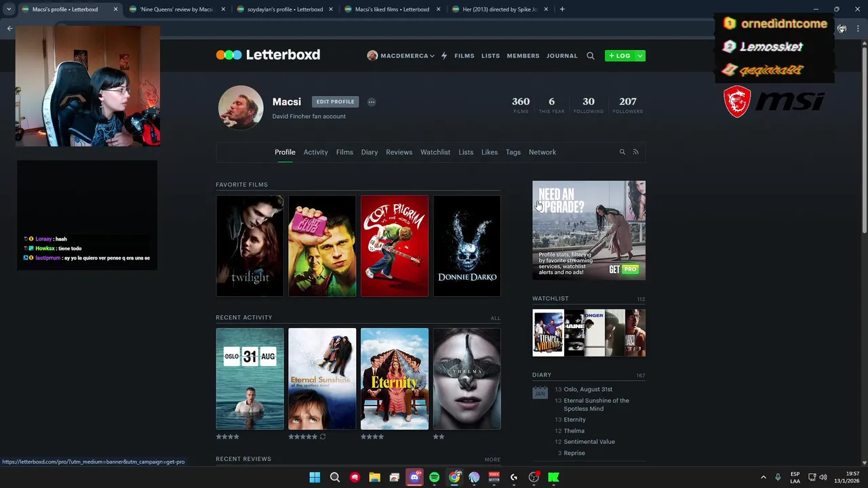Open the MEMBERS nav item
Viewport: 868px width, 488px height.
coord(523,56)
